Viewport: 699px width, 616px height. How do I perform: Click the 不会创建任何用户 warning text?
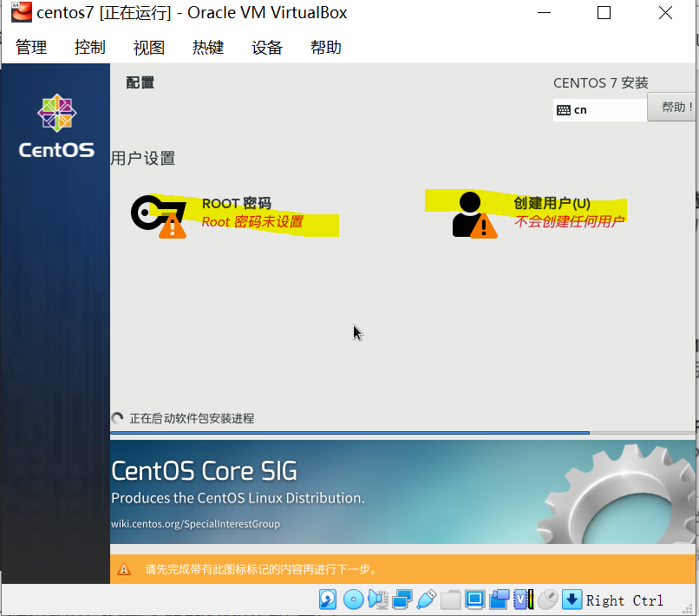click(569, 221)
